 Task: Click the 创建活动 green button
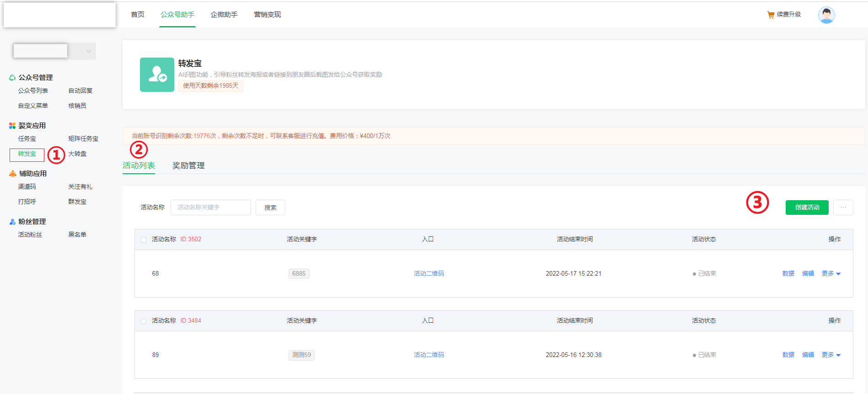[807, 208]
